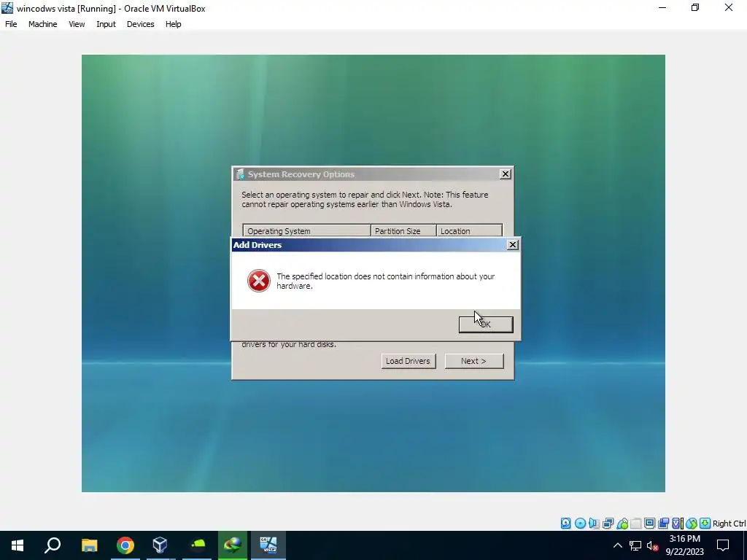Click the Next > button
The width and height of the screenshot is (747, 560).
[x=474, y=361]
